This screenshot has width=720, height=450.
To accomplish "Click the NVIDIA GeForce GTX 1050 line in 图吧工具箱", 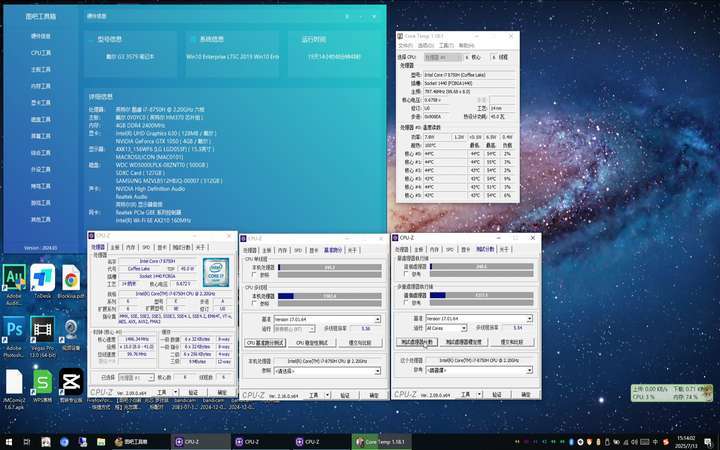I will point(163,141).
